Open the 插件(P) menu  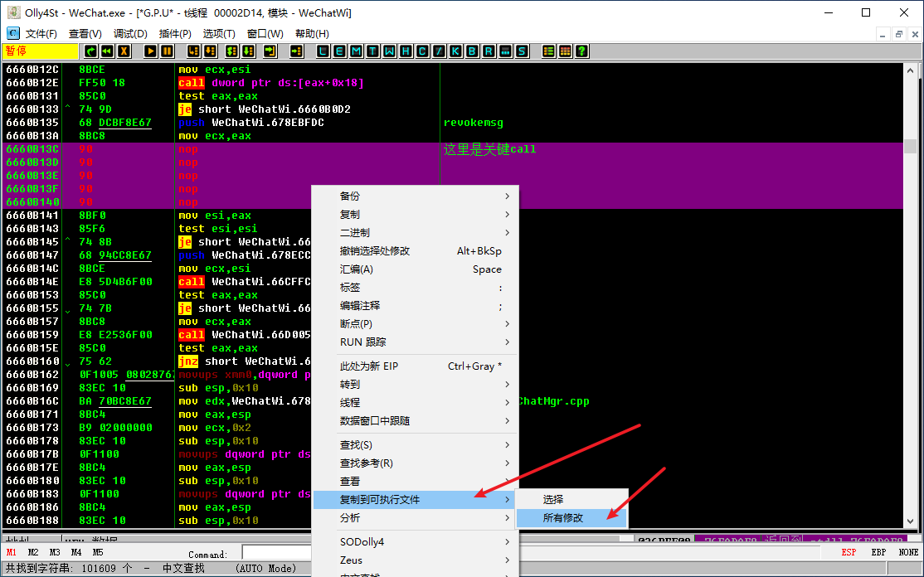tap(175, 33)
